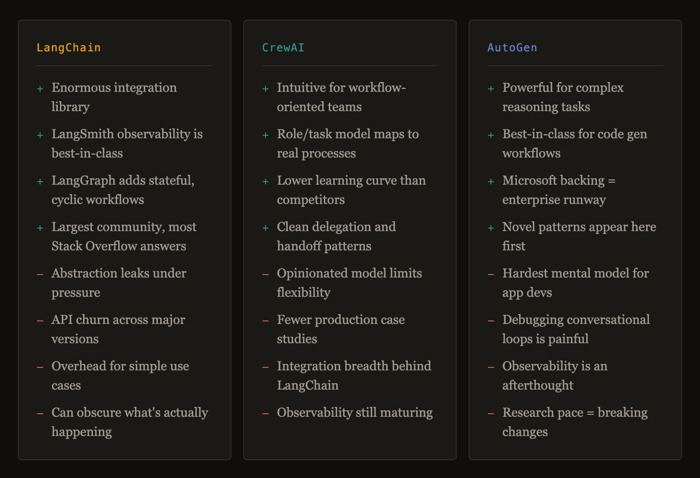The width and height of the screenshot is (700, 478).
Task: Click minus icon beside Hardest mental model
Action: 491,274
